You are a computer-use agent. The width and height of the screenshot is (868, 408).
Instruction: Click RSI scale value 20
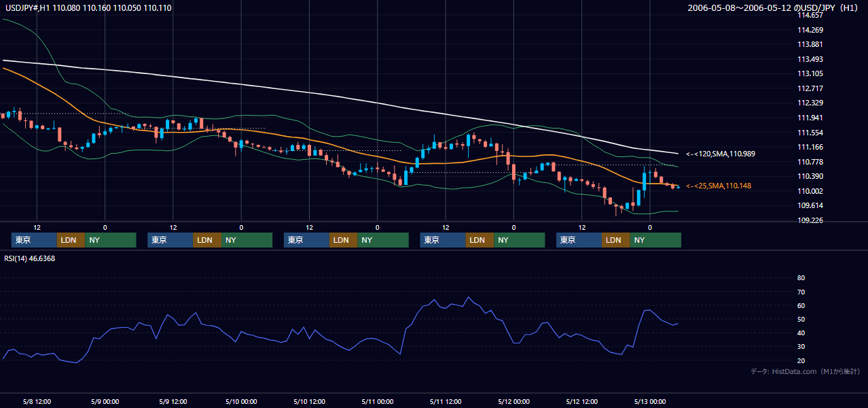pos(801,360)
